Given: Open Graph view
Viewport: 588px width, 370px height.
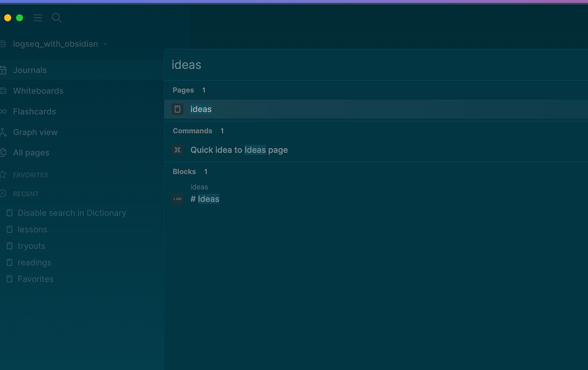Looking at the screenshot, I should click(x=35, y=132).
